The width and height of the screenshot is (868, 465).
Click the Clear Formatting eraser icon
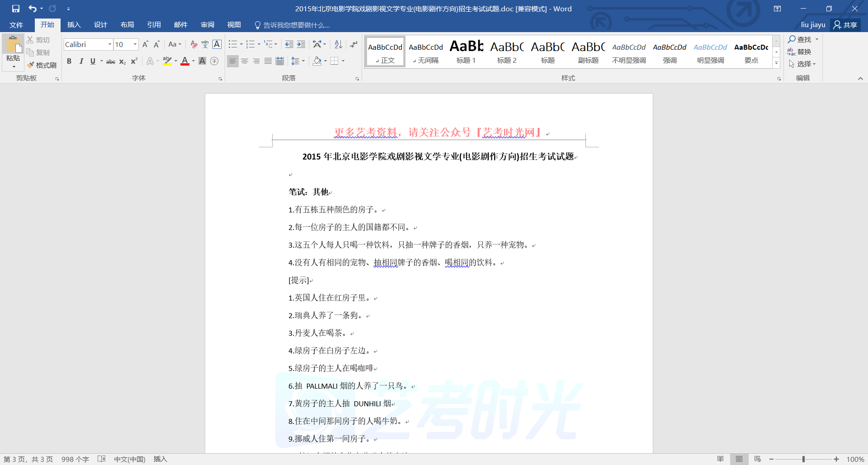(193, 44)
